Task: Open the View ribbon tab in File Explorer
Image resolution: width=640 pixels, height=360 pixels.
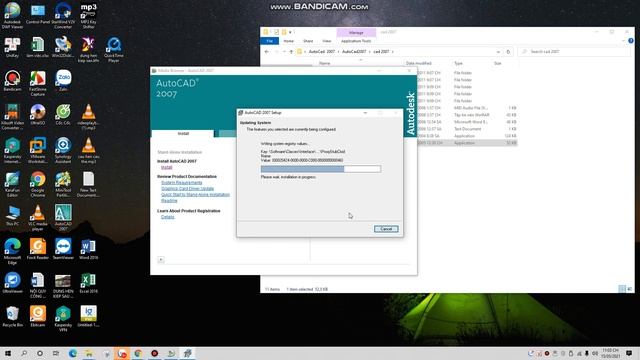Action: click(x=327, y=41)
